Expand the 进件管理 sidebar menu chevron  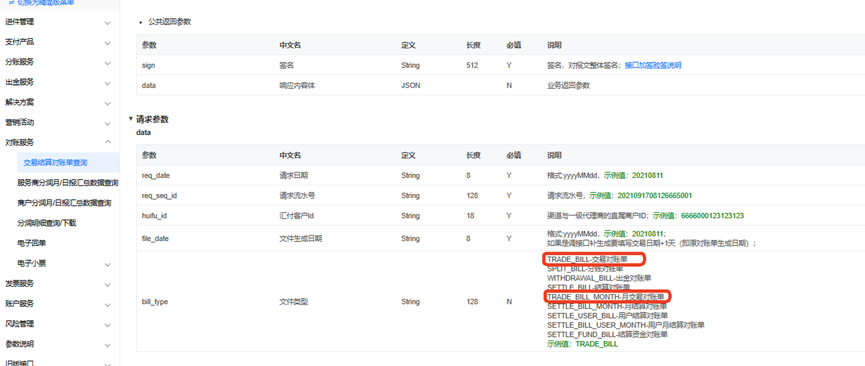click(108, 23)
